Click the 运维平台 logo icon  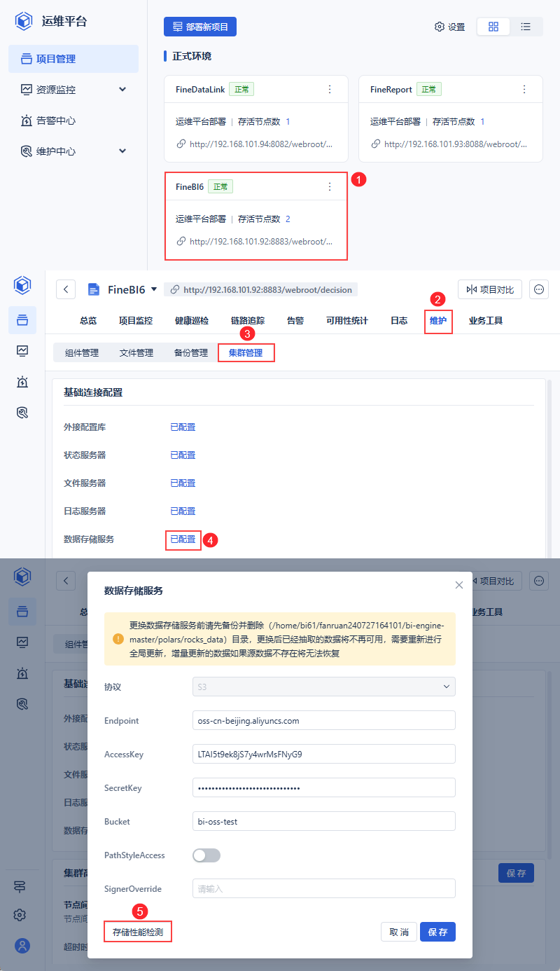[x=24, y=21]
